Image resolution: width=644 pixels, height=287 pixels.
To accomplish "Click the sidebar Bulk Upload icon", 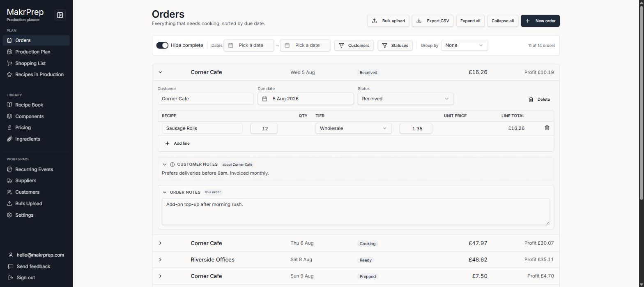I will 9,204.
